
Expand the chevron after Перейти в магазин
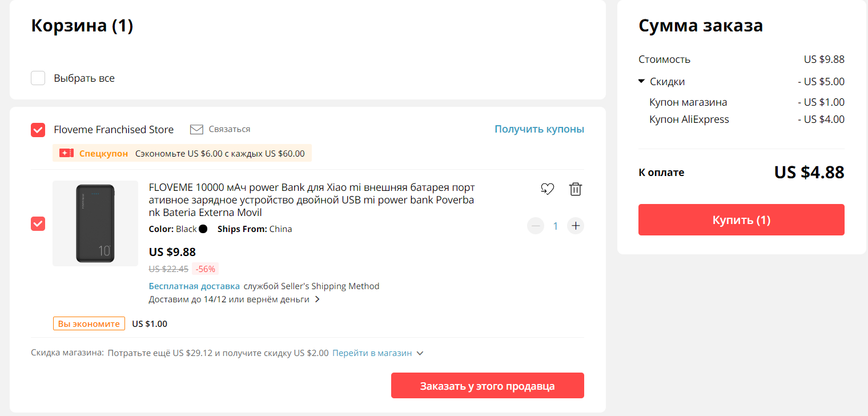420,353
